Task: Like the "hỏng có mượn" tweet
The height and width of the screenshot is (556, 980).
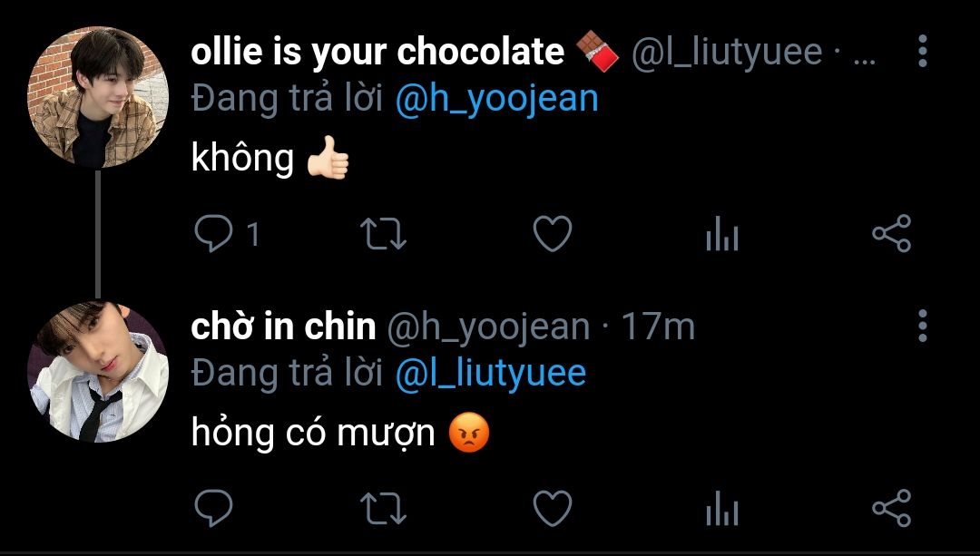Action: point(553,508)
